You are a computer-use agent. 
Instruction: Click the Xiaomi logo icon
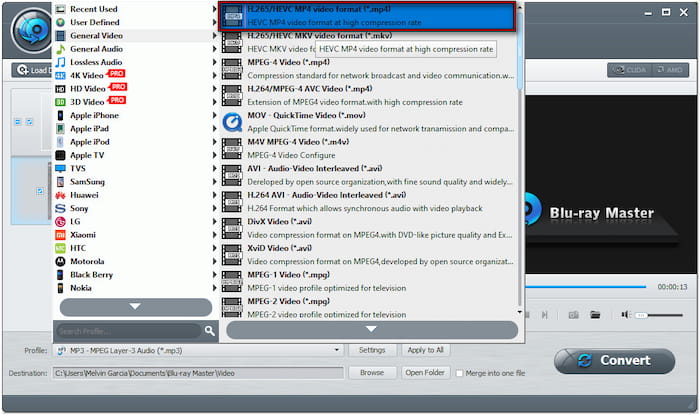pos(60,235)
